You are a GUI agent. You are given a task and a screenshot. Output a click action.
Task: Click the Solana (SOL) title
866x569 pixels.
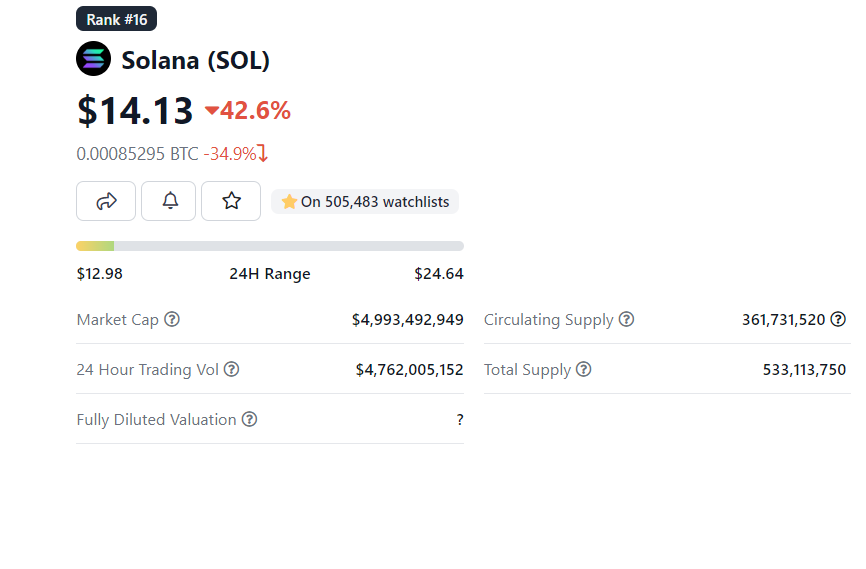click(x=196, y=60)
